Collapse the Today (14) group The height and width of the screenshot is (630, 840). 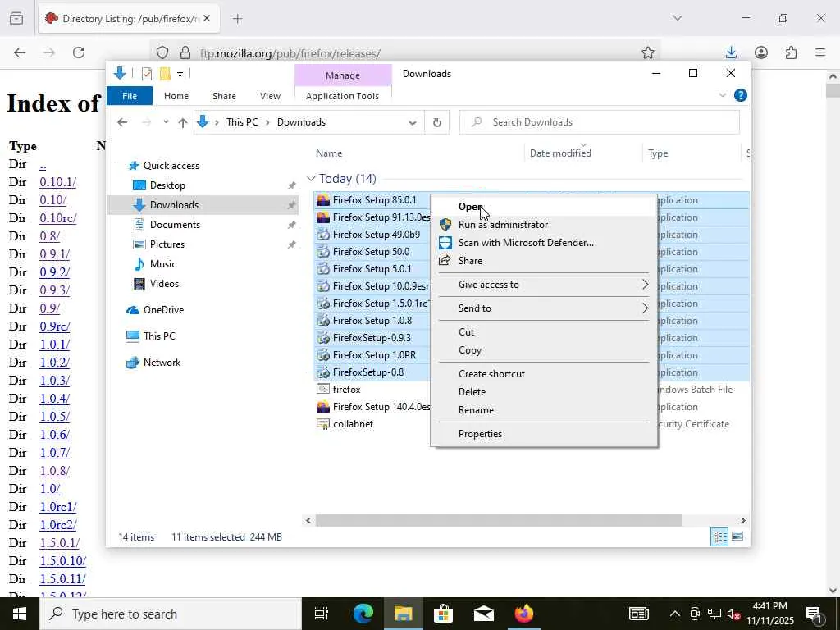(311, 179)
